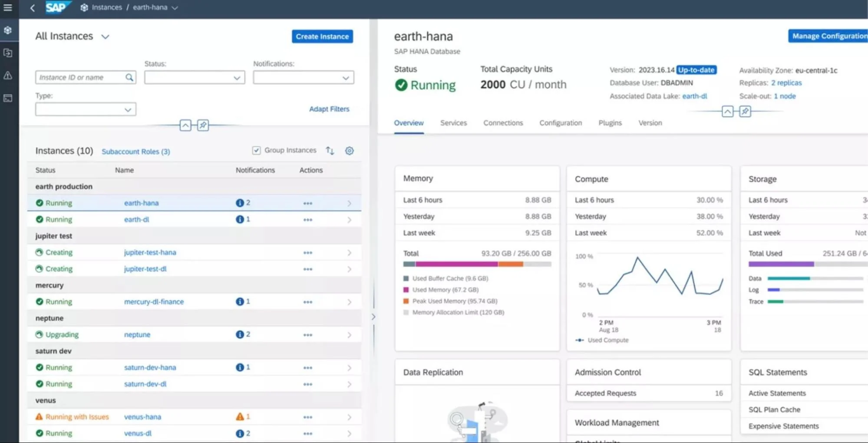Switch to the Configuration tab
868x443 pixels.
[x=561, y=123]
